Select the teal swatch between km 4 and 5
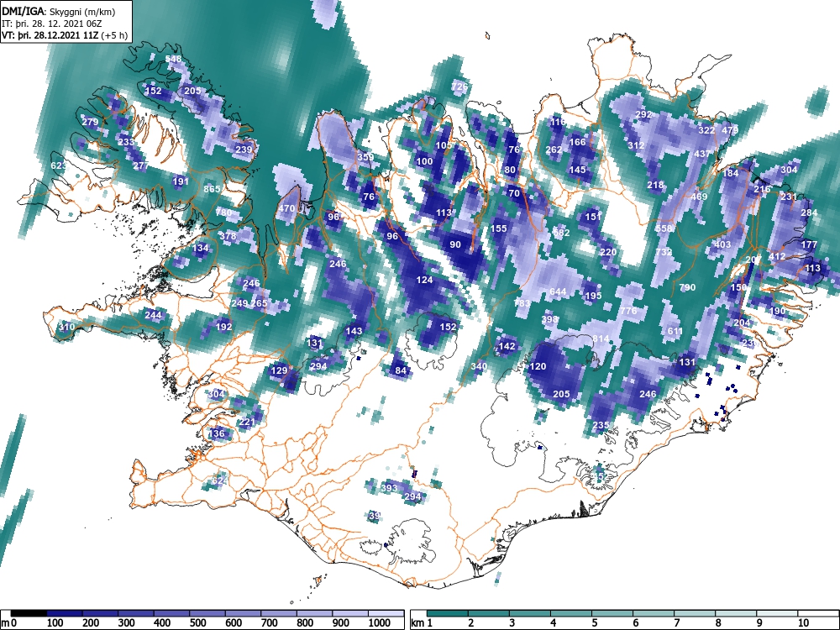 [x=571, y=613]
